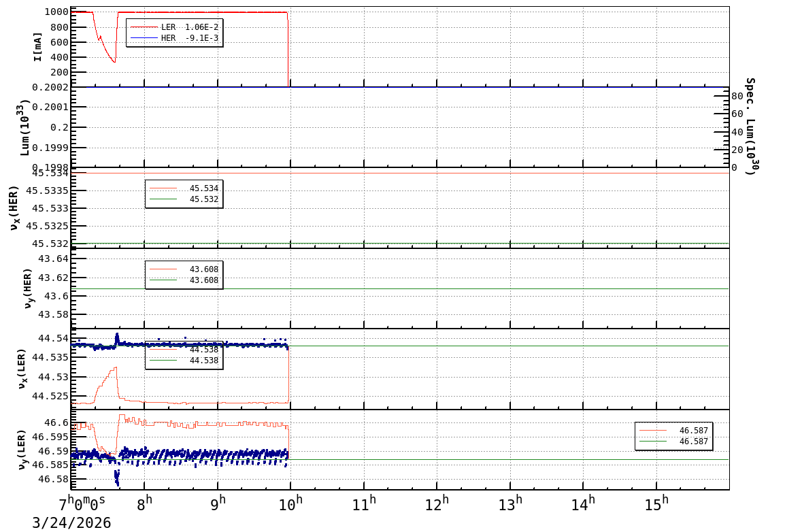785x532 pixels.
Task: Select the red 45.534 legend line swatch
Action: click(x=163, y=188)
